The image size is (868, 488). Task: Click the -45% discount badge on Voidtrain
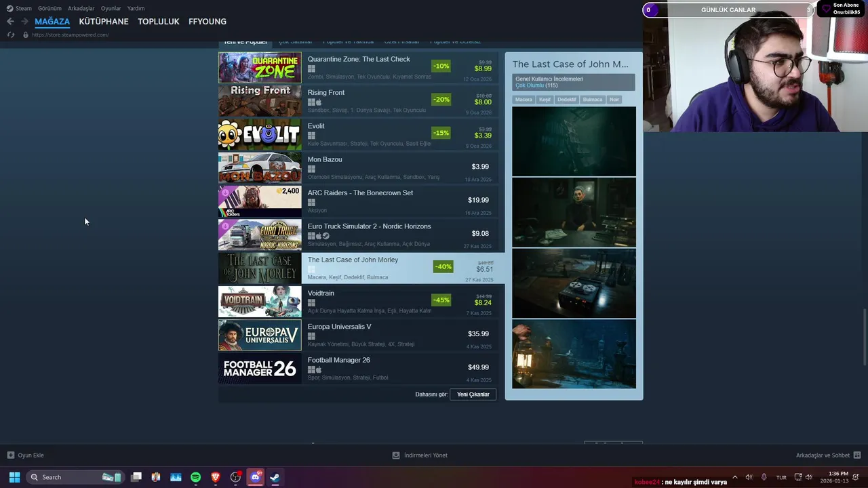click(441, 300)
